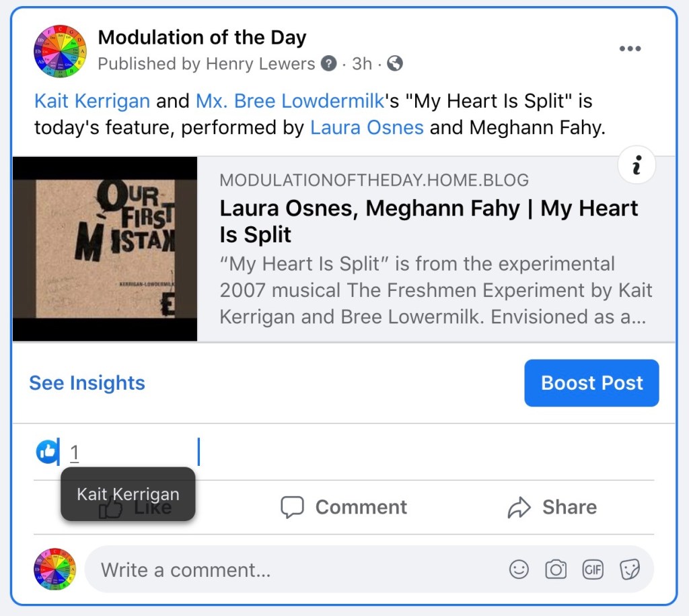Attach a photo using camera icon
The image size is (689, 616).
(556, 570)
